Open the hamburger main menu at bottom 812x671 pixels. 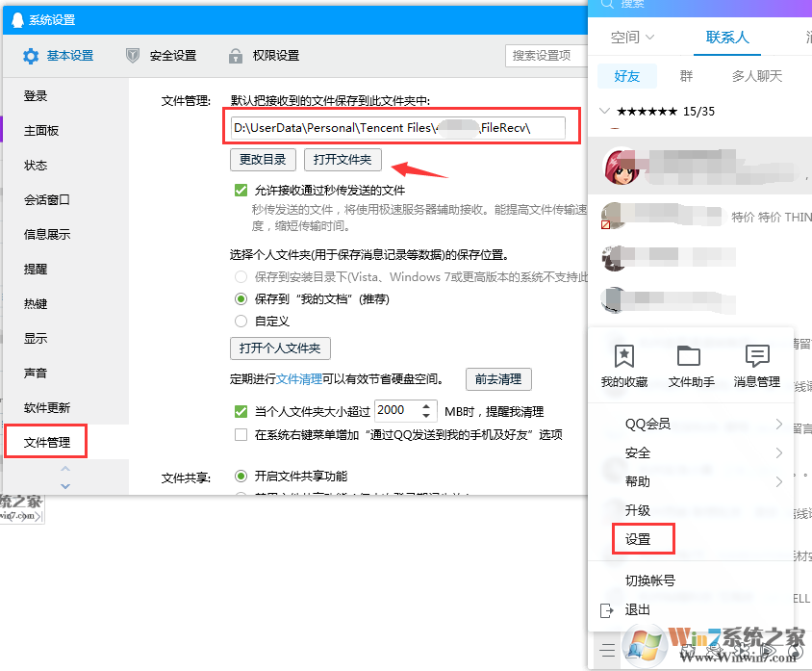point(607,649)
